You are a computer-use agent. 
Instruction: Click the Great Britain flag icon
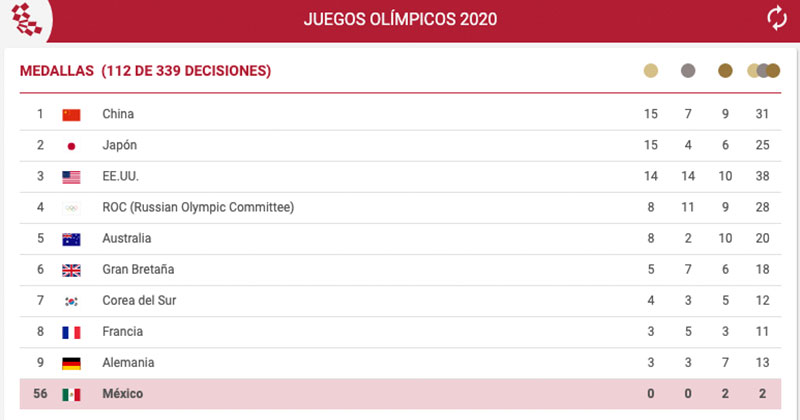(71, 270)
